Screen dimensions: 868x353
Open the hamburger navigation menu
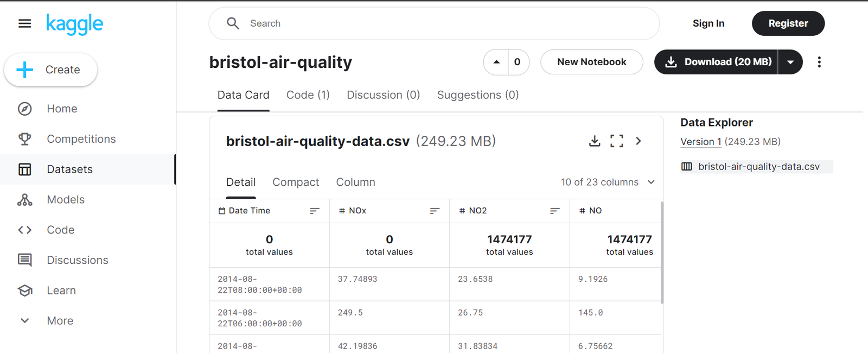pos(24,23)
